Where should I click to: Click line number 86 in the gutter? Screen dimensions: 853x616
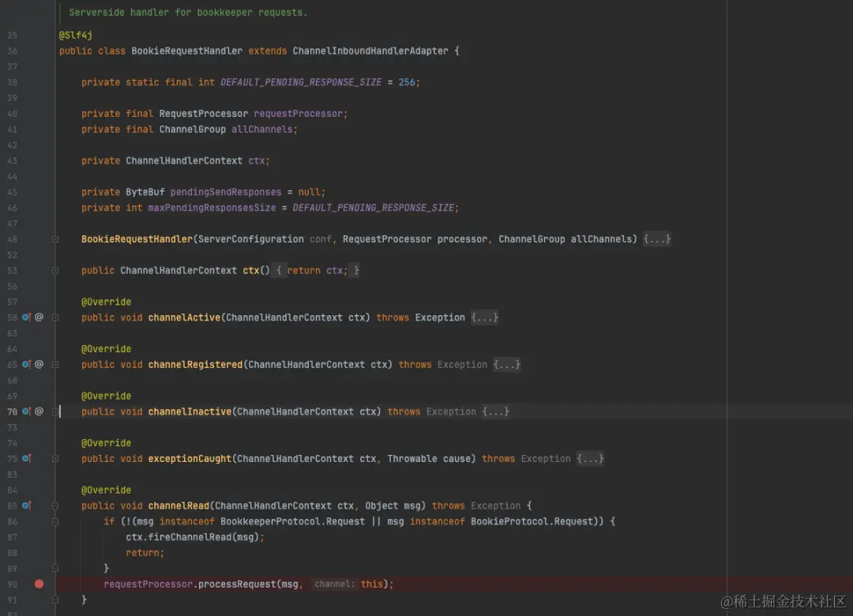pyautogui.click(x=12, y=521)
